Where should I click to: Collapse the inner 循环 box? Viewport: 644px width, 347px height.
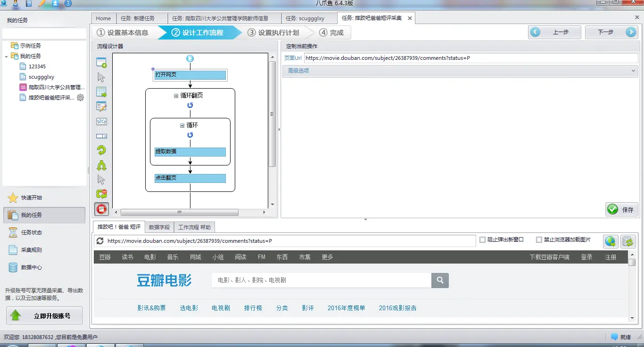[x=182, y=125]
